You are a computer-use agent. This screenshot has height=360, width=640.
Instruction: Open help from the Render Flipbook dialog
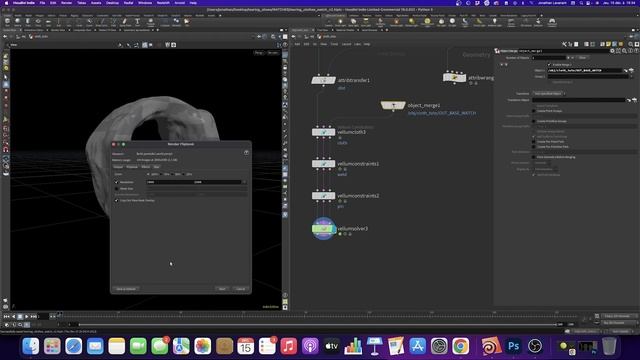pyautogui.click(x=246, y=152)
